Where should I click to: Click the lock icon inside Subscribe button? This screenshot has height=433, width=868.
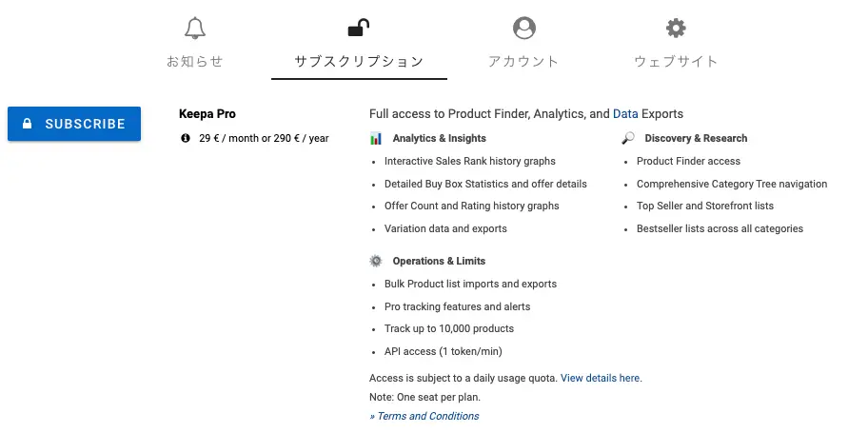tap(28, 124)
